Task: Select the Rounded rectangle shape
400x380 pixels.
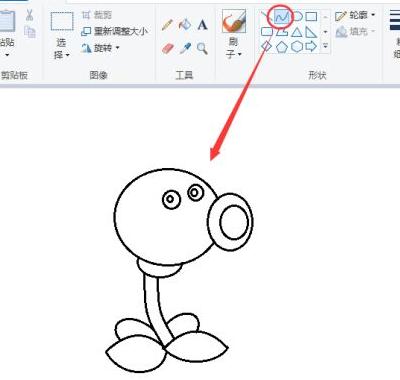Action: point(267,32)
